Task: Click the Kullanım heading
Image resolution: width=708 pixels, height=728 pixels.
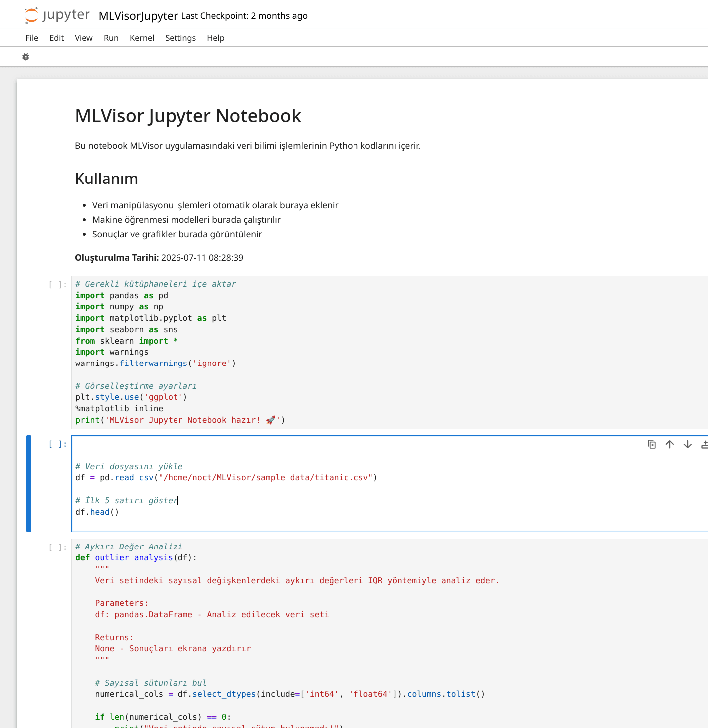Action: click(x=106, y=179)
